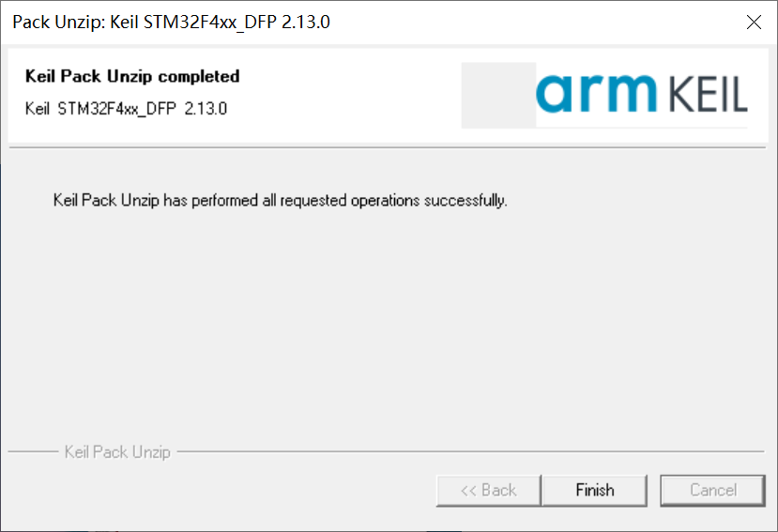This screenshot has height=532, width=778.
Task: Click the success message about requested operations
Action: (280, 200)
